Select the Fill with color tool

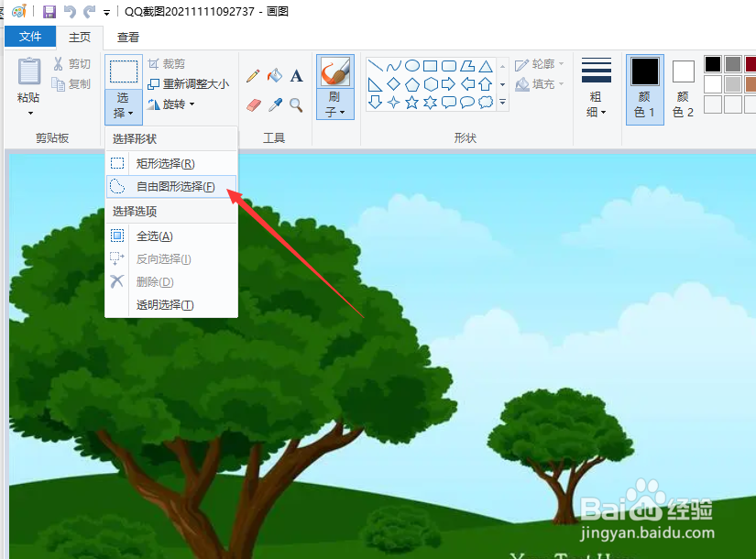(x=275, y=75)
